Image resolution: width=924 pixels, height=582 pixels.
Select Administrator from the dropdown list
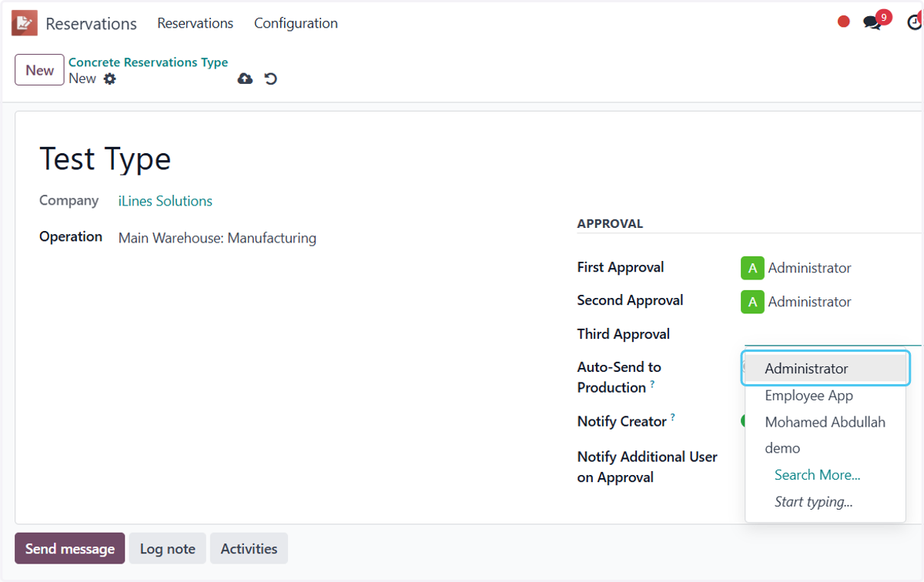[825, 369]
